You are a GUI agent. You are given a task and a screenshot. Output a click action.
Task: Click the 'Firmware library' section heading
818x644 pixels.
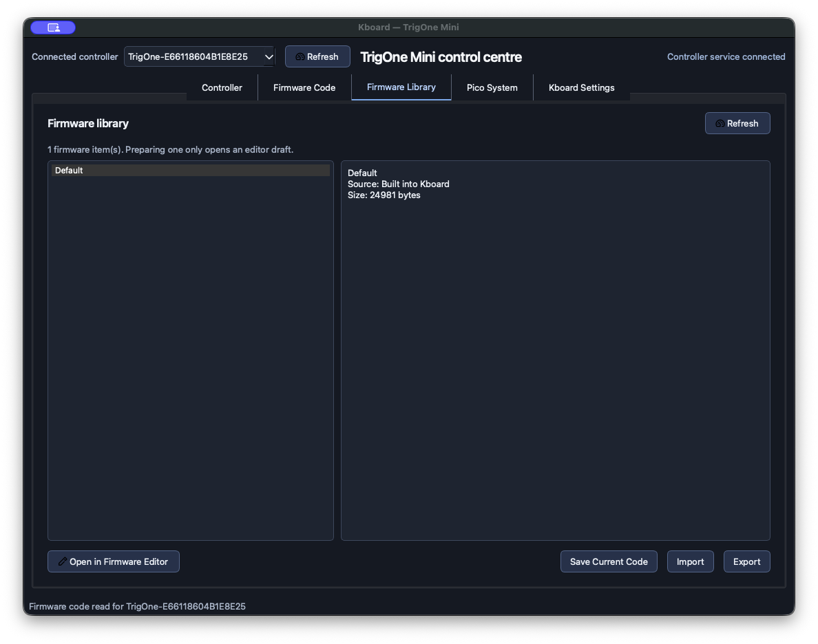point(87,124)
